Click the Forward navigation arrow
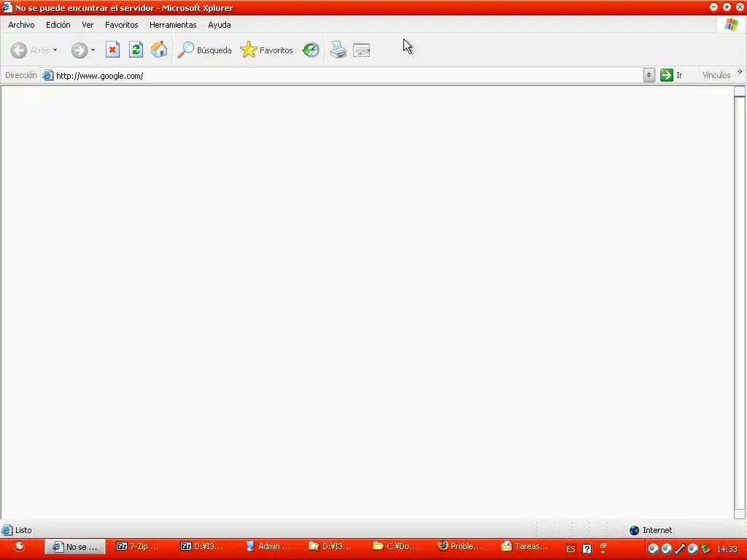 80,50
